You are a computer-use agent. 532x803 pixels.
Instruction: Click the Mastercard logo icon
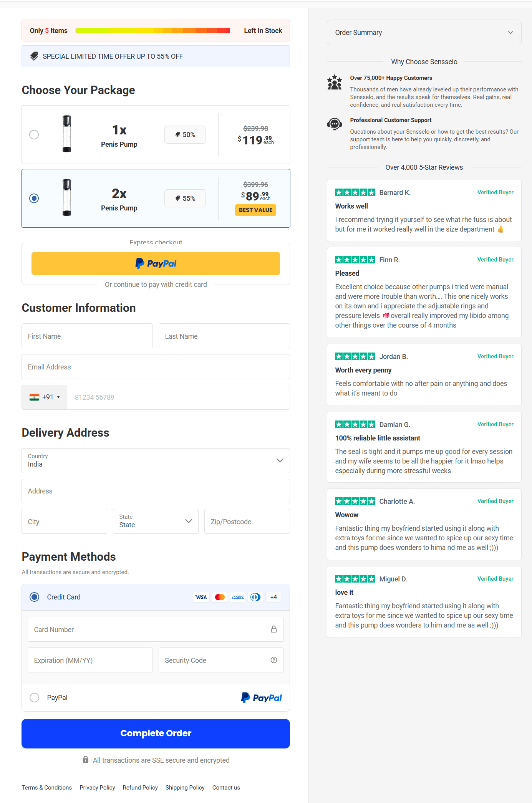click(220, 597)
